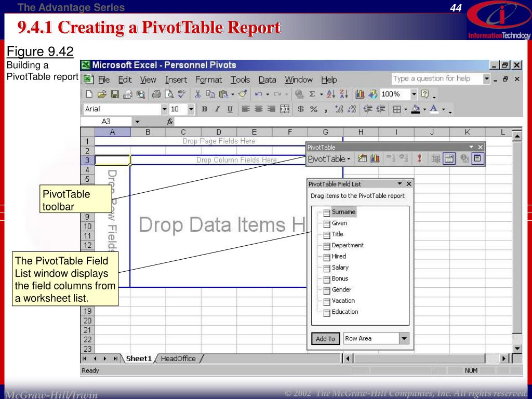This screenshot has width=532, height=399.
Task: Open the font size 10 dropdown
Action: (x=191, y=109)
